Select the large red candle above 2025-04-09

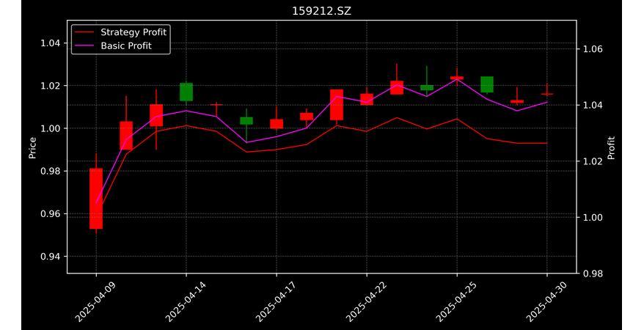coord(96,199)
